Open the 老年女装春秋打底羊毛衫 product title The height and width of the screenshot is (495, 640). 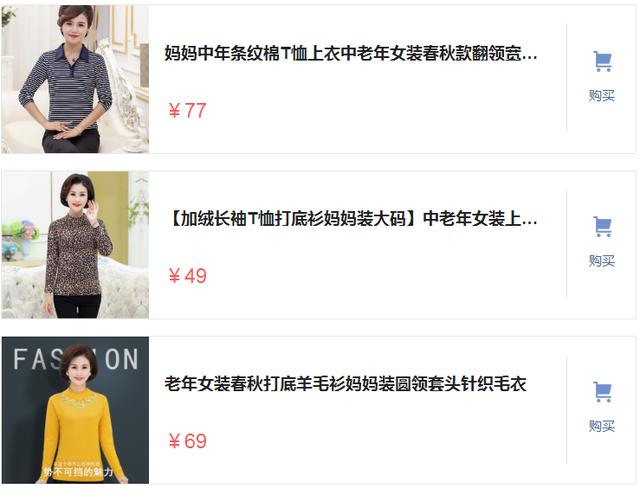coord(345,384)
